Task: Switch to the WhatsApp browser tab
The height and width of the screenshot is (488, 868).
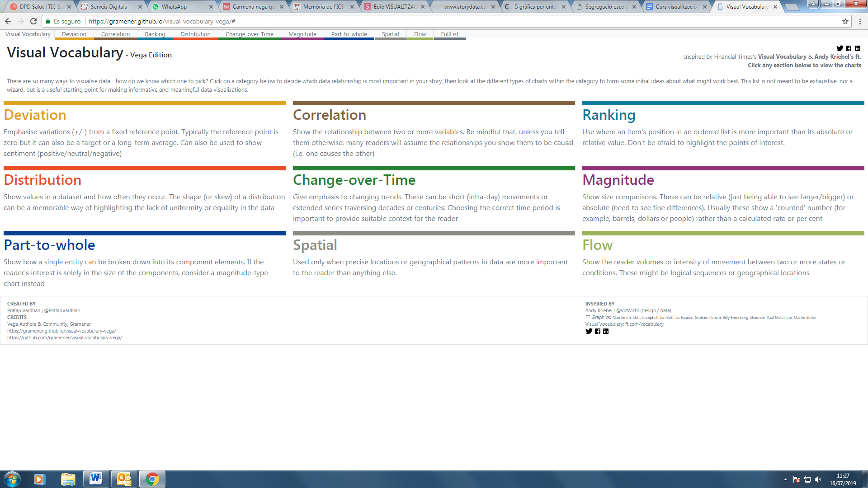Action: 174,7
